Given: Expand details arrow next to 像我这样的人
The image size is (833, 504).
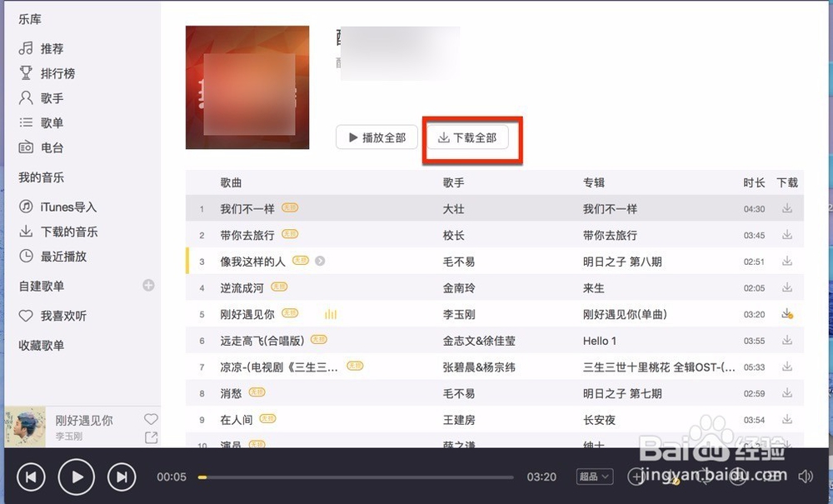Looking at the screenshot, I should pyautogui.click(x=321, y=261).
